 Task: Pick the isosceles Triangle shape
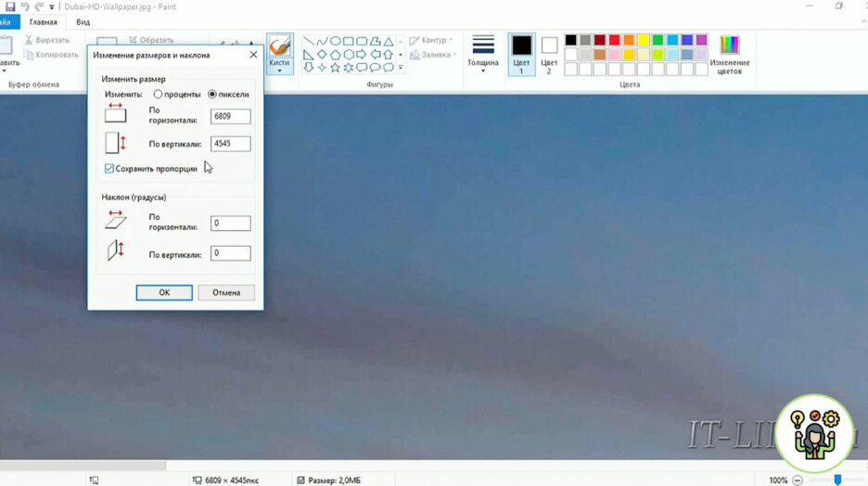click(x=388, y=42)
